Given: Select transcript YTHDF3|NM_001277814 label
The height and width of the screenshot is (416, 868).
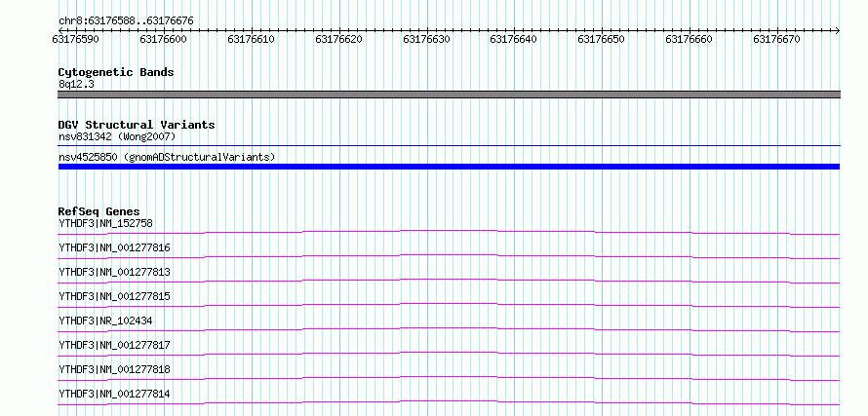Looking at the screenshot, I should [114, 394].
